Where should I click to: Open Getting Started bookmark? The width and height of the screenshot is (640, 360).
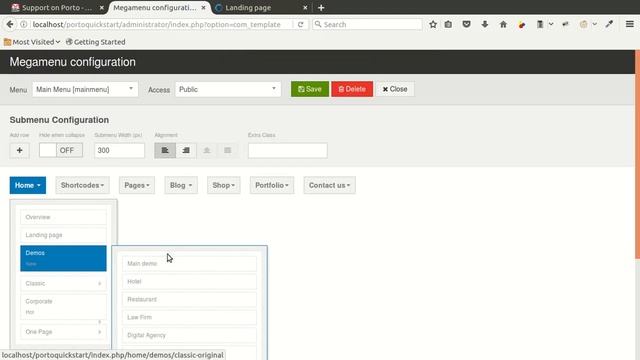pyautogui.click(x=96, y=42)
